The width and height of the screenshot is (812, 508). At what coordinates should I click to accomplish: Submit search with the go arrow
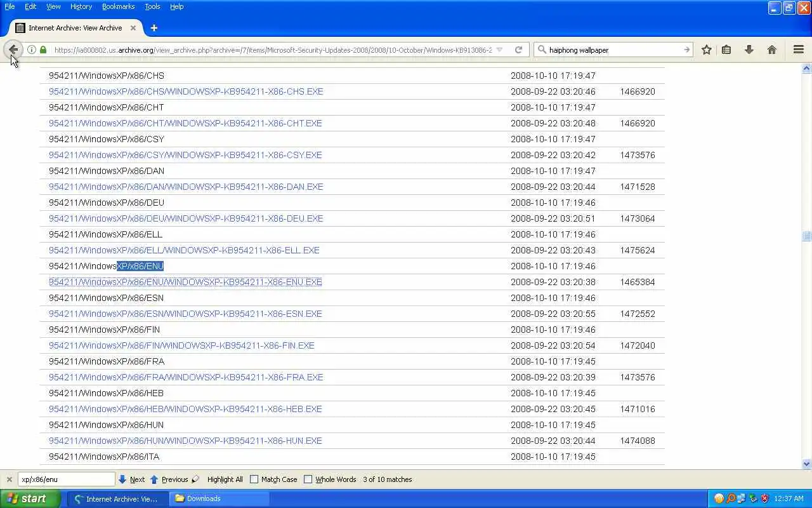coord(686,50)
